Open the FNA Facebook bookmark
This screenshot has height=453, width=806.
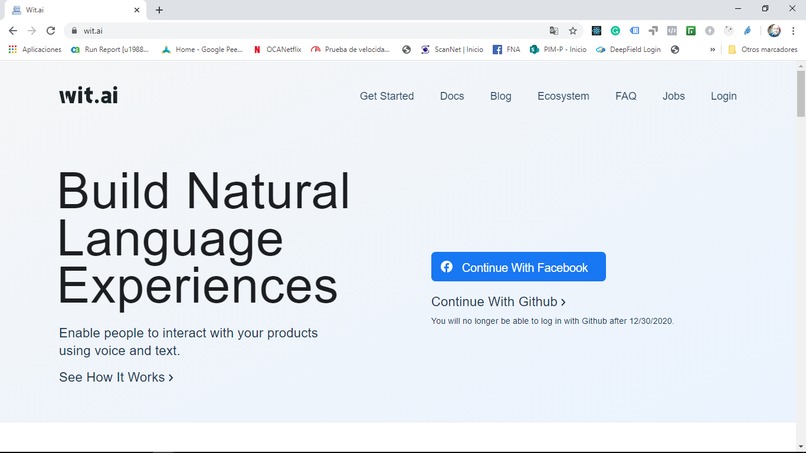point(507,49)
